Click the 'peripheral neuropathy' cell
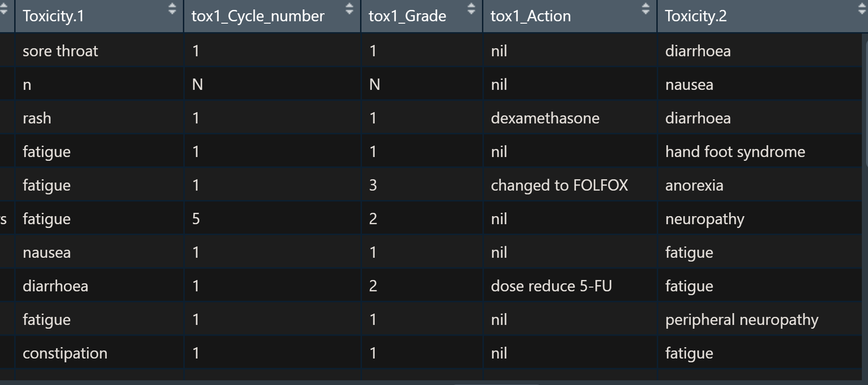The height and width of the screenshot is (385, 868). (x=742, y=319)
